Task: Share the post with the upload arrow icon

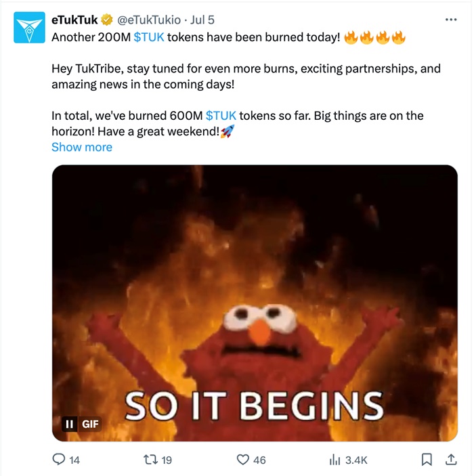Action: coord(451,460)
